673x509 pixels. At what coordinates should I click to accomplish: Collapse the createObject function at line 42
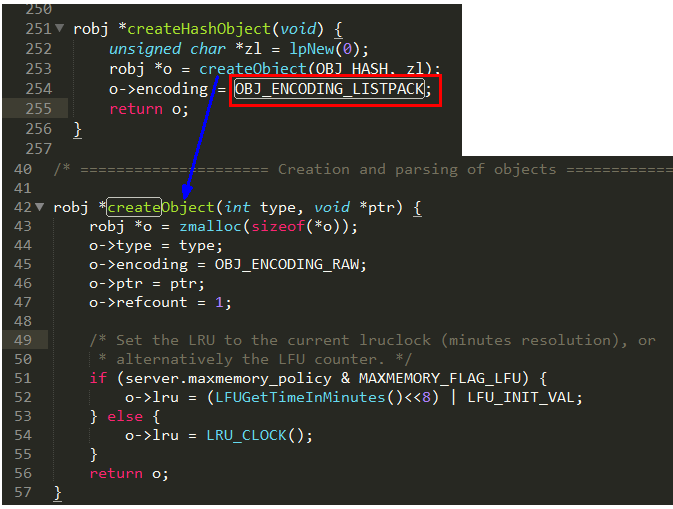click(x=39, y=207)
